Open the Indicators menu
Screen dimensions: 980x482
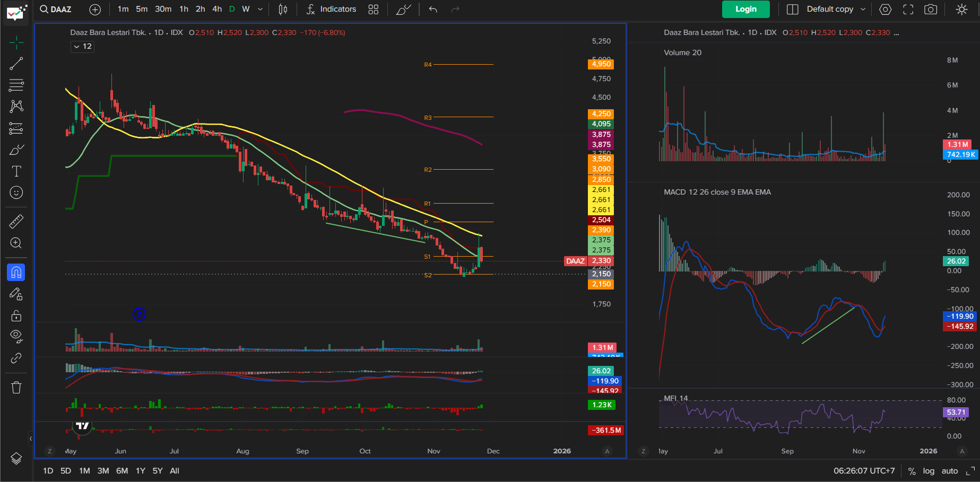[x=331, y=10]
